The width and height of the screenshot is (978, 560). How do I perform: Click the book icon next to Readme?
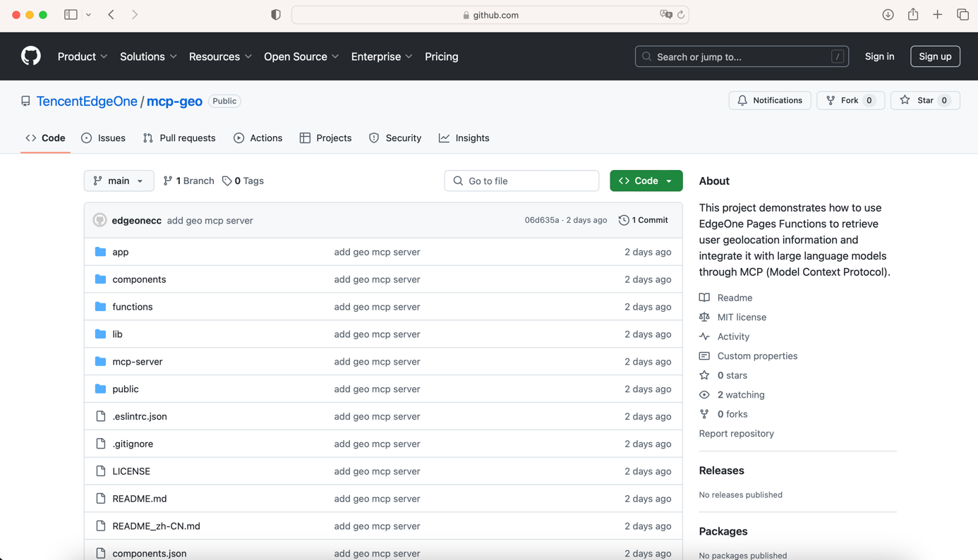point(704,298)
